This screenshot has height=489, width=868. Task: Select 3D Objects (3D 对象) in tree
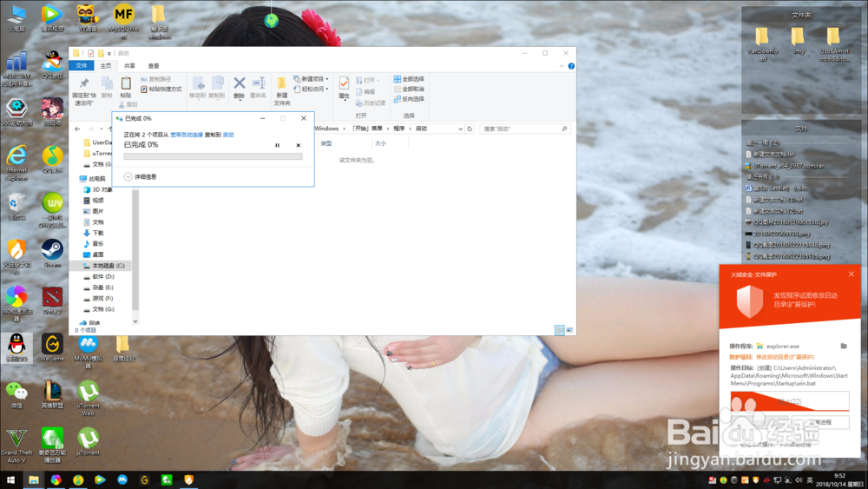[98, 189]
